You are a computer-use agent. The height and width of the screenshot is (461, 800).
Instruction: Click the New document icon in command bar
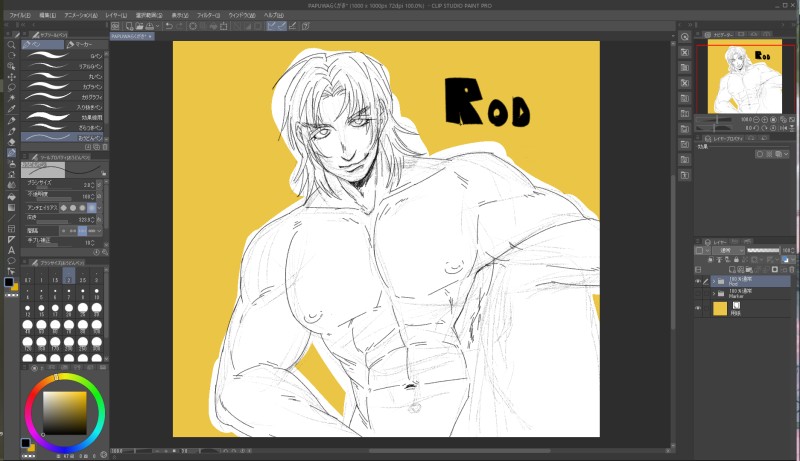[130, 26]
